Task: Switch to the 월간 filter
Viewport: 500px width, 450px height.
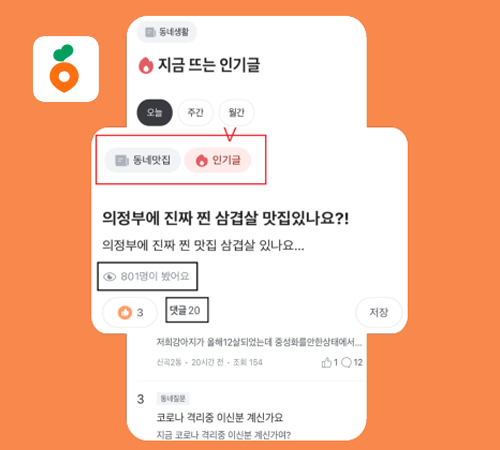Action: coord(236,112)
